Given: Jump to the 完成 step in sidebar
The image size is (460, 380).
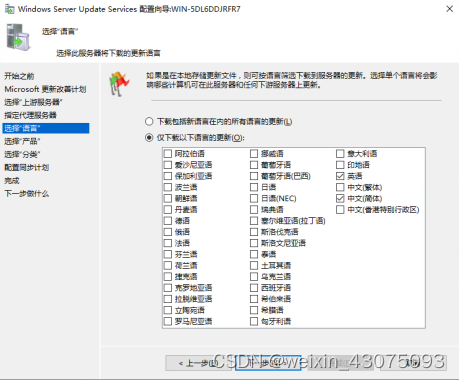Looking at the screenshot, I should [x=12, y=181].
